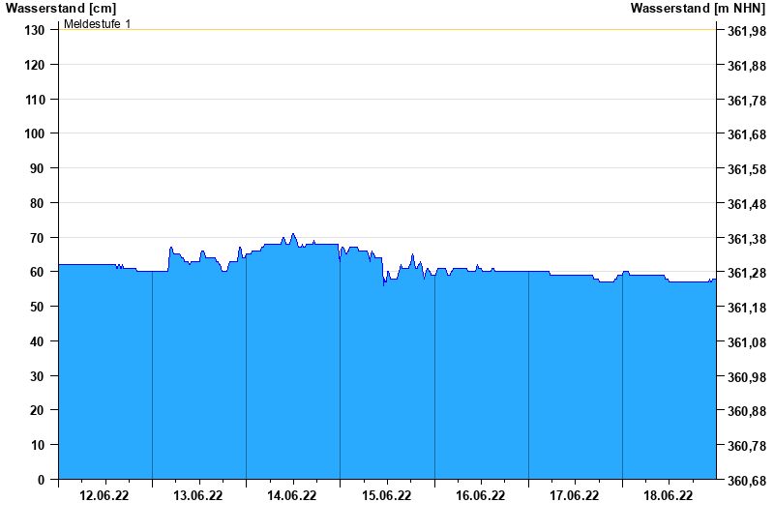This screenshot has width=774, height=532.
Task: Click the 14.06.22 date label
Action: coord(292,496)
